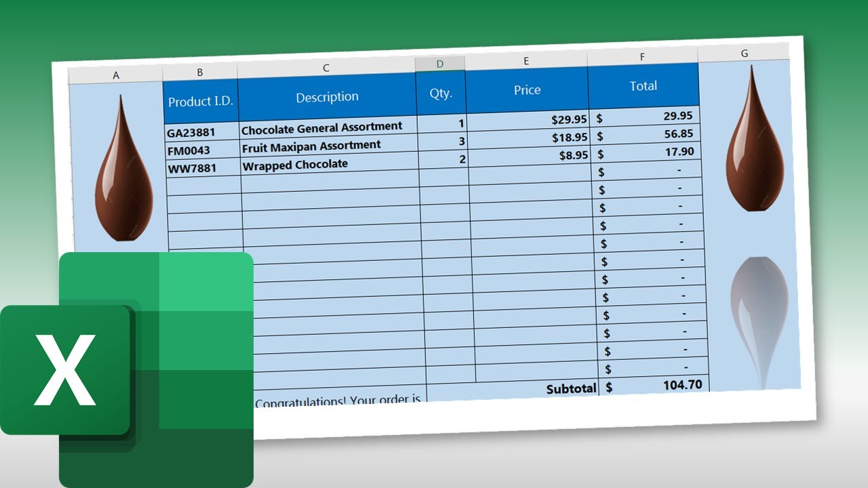Select the 29.95 total cell
868x488 pixels.
[x=645, y=116]
